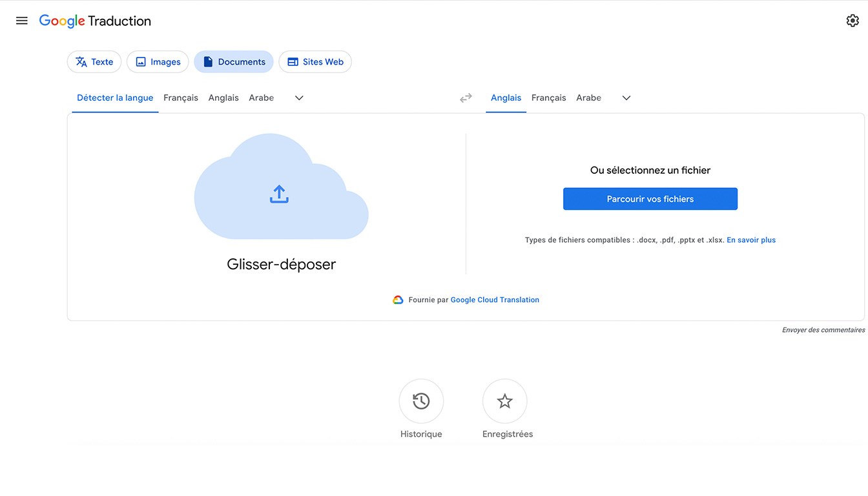Swap source and target languages
This screenshot has width=868, height=496.
click(x=466, y=98)
